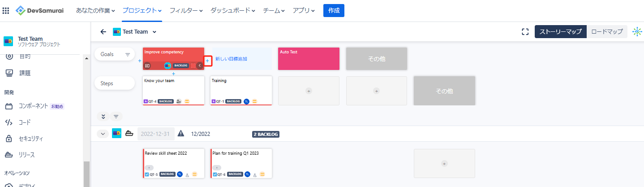Click the fullscreen icon beside ストーリーマップ

[525, 32]
